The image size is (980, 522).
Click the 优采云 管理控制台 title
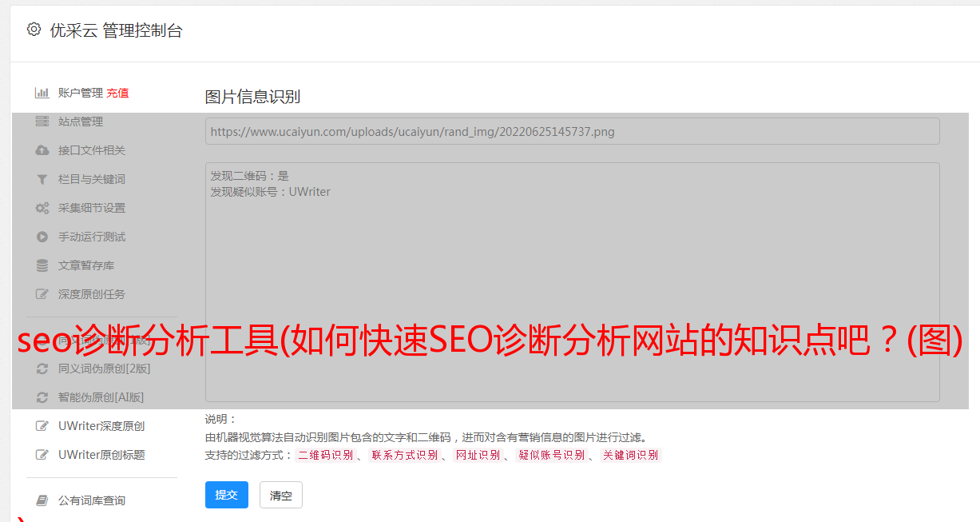pyautogui.click(x=116, y=30)
